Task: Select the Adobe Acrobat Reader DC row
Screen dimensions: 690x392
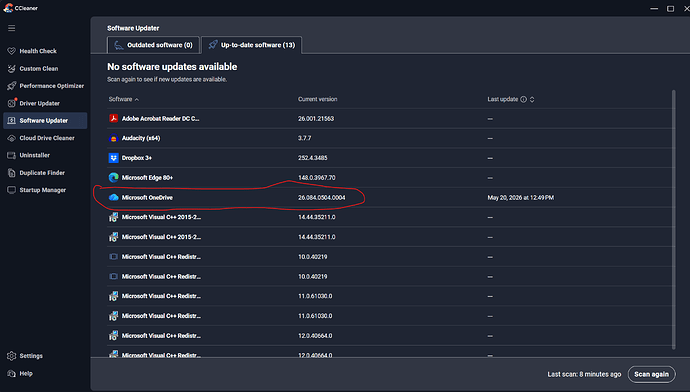Action: coord(391,118)
